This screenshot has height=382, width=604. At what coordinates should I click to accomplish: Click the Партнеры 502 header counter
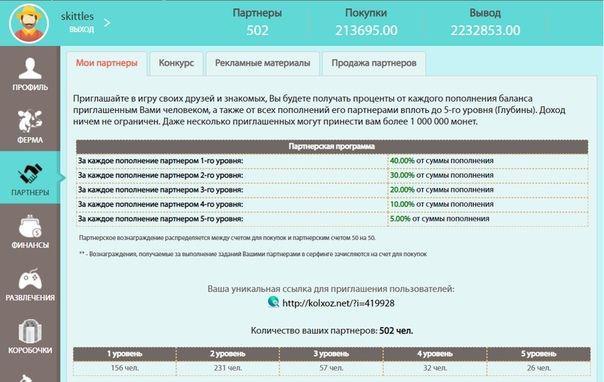click(257, 22)
